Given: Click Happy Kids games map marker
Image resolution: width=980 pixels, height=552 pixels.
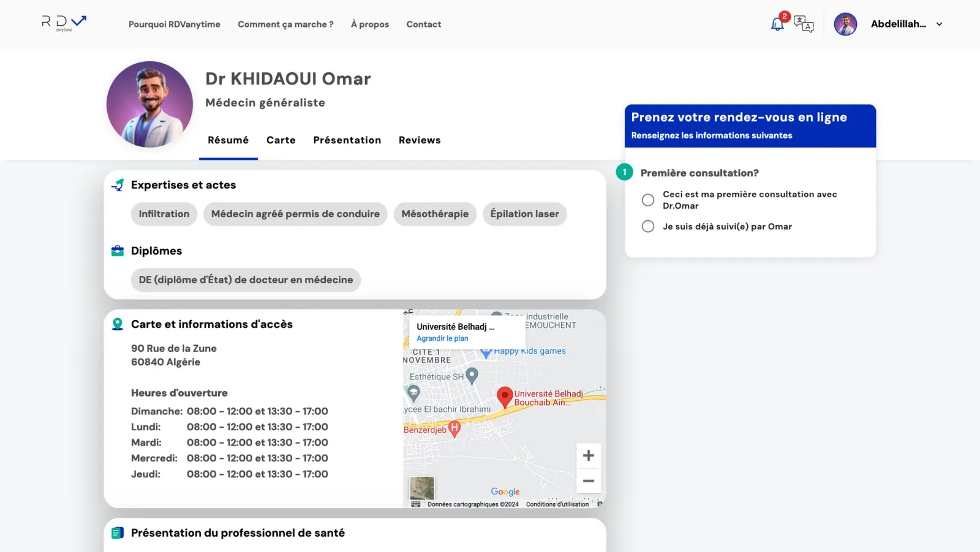Looking at the screenshot, I should (x=486, y=352).
